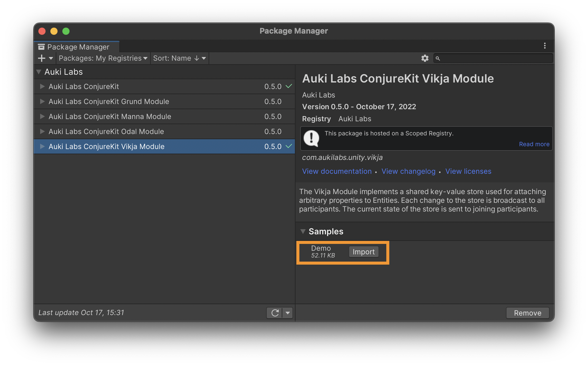Click the Last update Oct 17 status text
This screenshot has width=588, height=366.
(x=81, y=313)
